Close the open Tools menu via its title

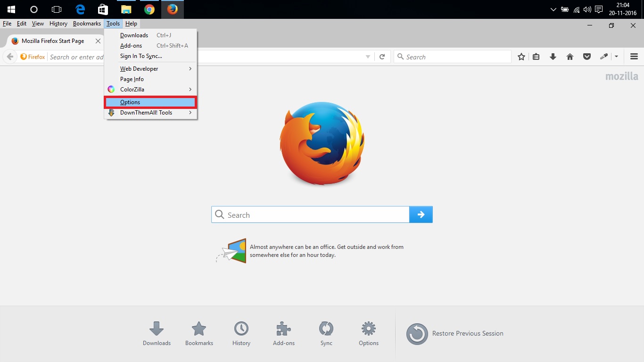tap(113, 24)
